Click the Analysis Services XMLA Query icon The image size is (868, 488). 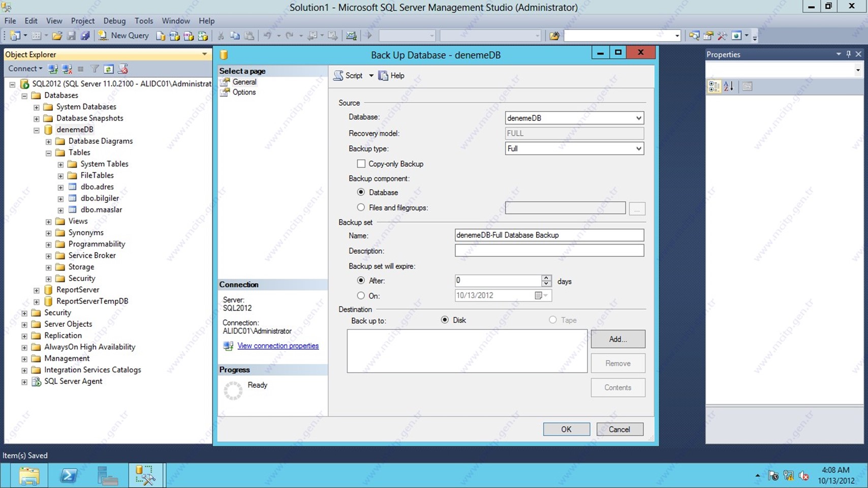point(203,36)
